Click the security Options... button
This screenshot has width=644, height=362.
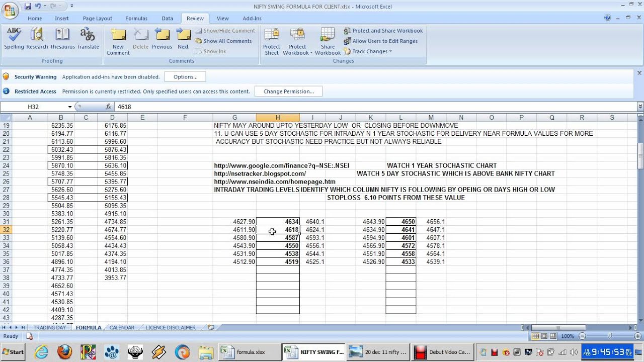[x=185, y=77]
